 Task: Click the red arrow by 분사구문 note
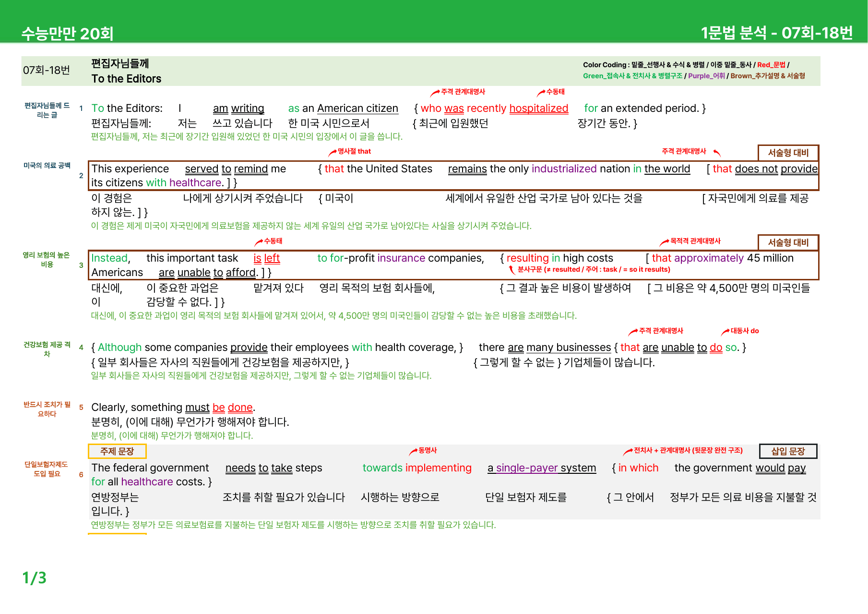click(512, 270)
